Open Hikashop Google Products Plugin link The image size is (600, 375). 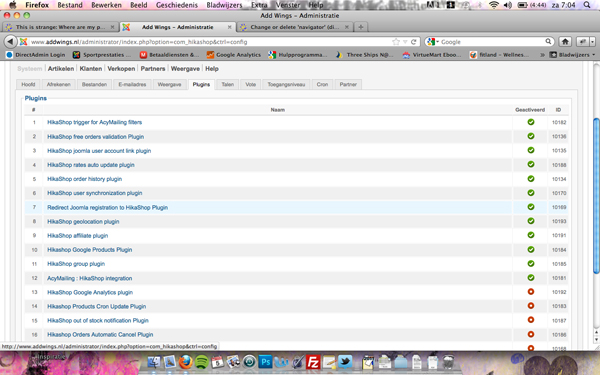click(90, 250)
